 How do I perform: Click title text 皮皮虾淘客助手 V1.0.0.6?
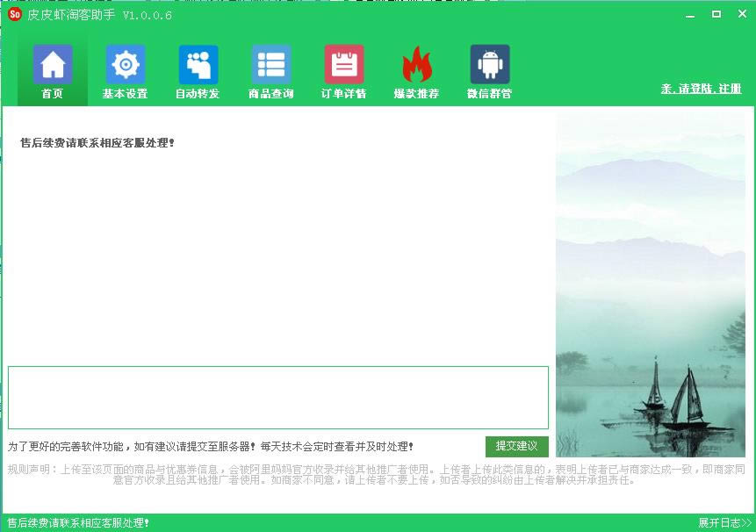click(100, 15)
